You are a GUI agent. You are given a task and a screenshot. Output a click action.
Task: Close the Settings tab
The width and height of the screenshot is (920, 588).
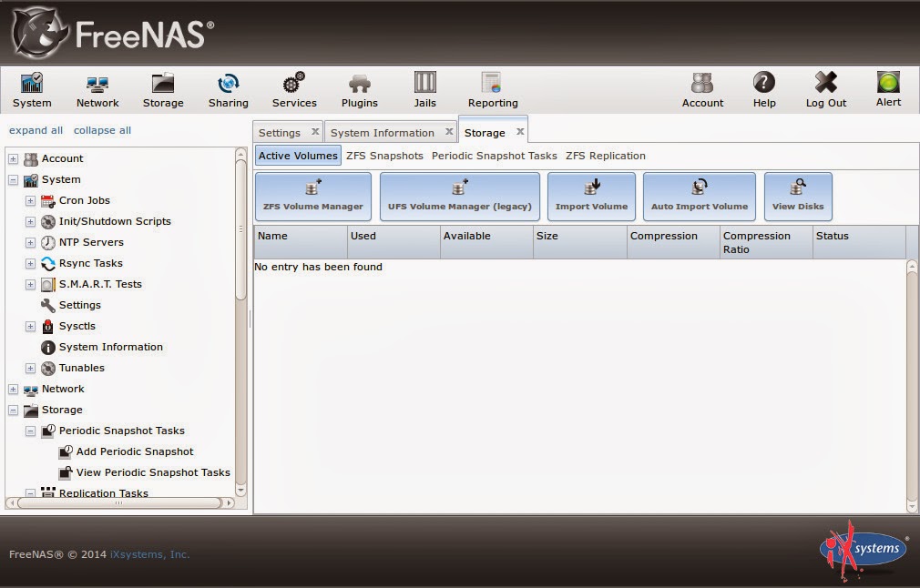[315, 132]
